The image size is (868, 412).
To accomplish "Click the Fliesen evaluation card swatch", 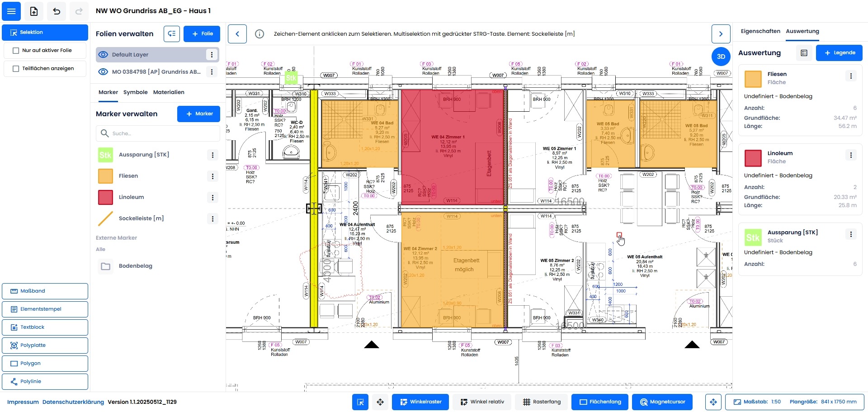I will 753,79.
